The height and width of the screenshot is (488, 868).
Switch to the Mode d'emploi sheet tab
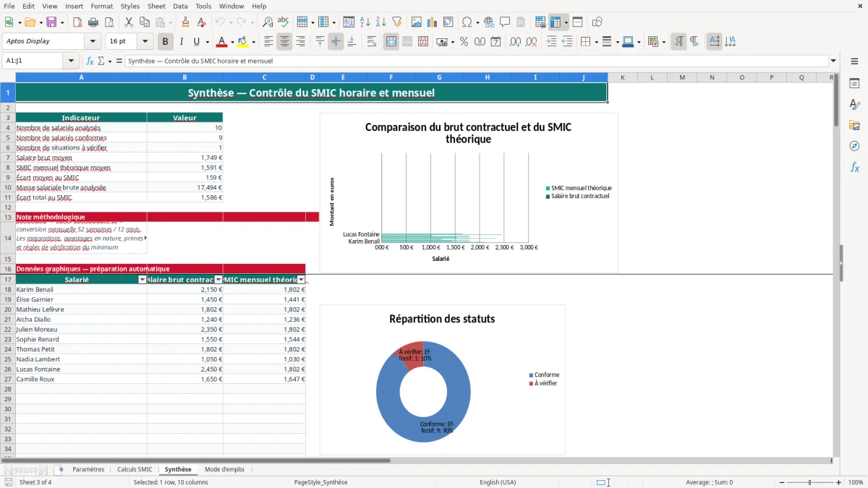click(x=224, y=469)
